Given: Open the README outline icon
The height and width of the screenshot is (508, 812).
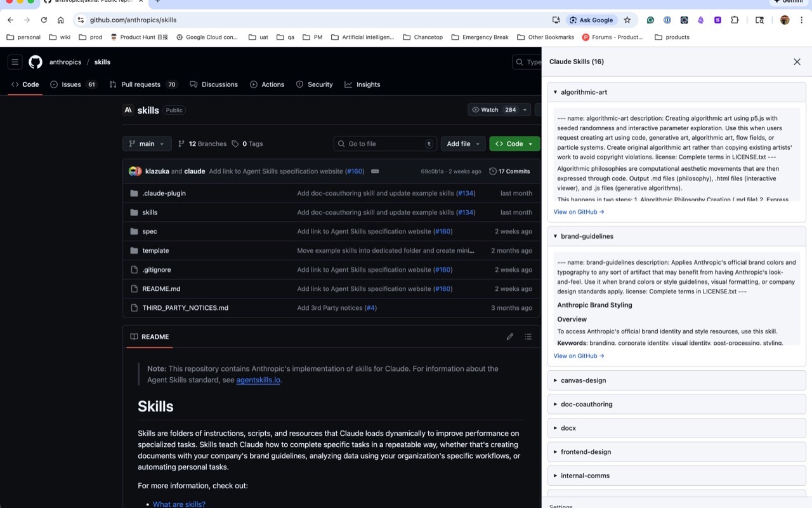Looking at the screenshot, I should (x=528, y=337).
